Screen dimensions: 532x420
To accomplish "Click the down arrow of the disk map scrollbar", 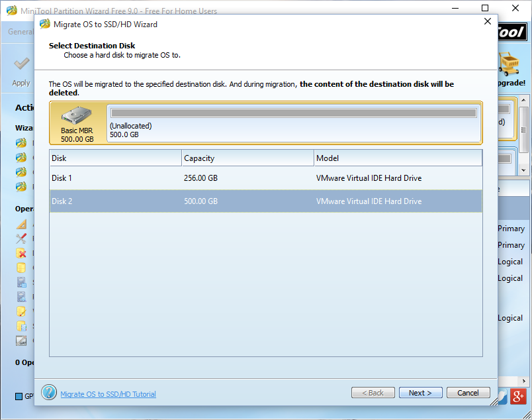I will (523, 170).
